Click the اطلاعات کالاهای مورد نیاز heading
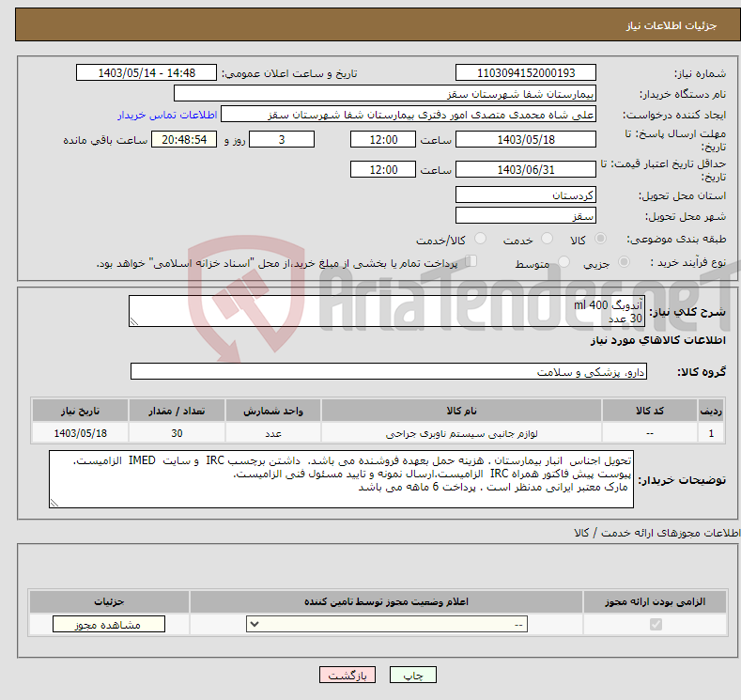Image resolution: width=741 pixels, height=700 pixels. tap(657, 340)
